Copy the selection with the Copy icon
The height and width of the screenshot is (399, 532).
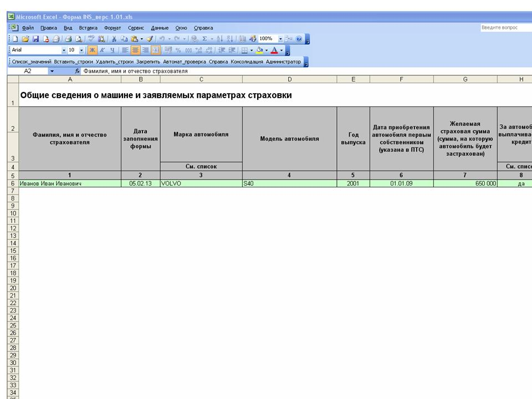pos(124,39)
